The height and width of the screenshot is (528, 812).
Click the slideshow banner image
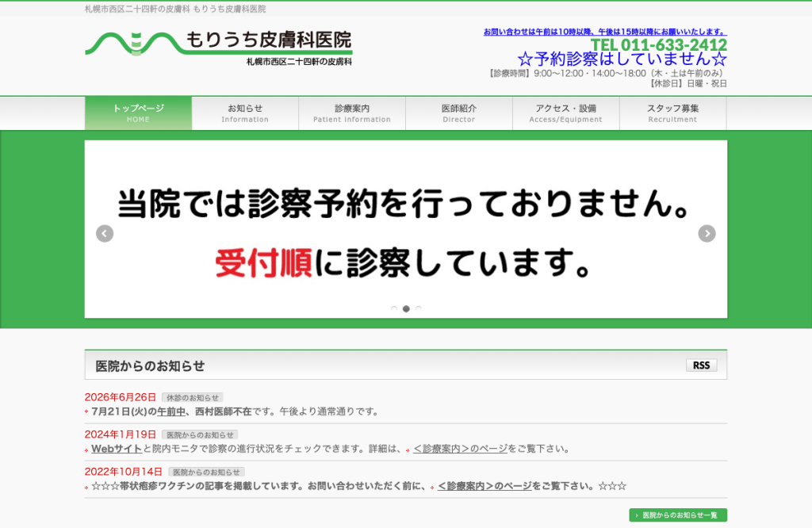(x=406, y=229)
